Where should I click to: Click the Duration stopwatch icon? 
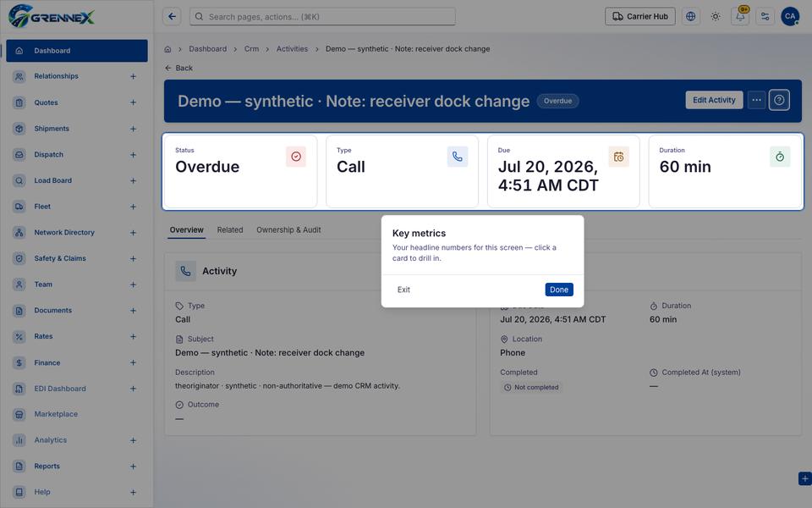coord(780,157)
